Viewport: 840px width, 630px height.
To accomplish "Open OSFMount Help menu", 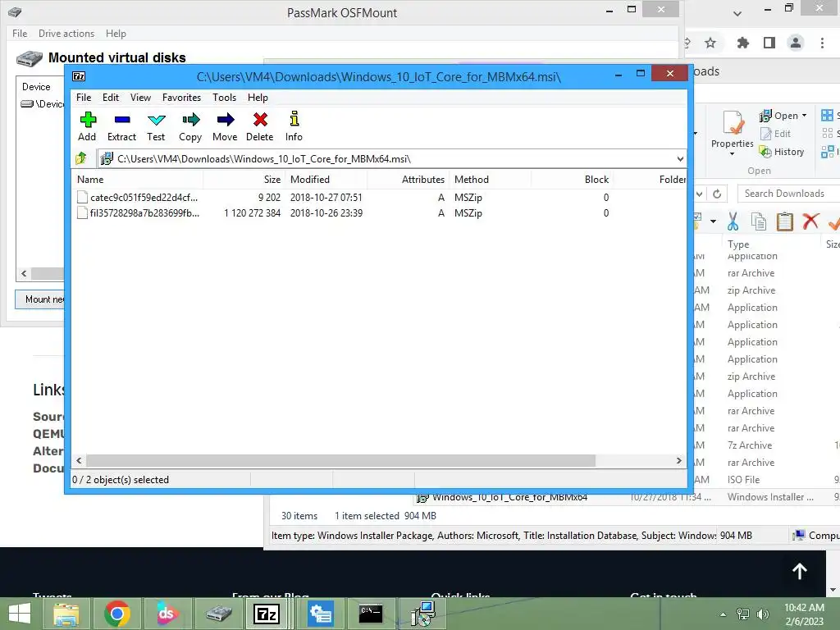I will (116, 33).
